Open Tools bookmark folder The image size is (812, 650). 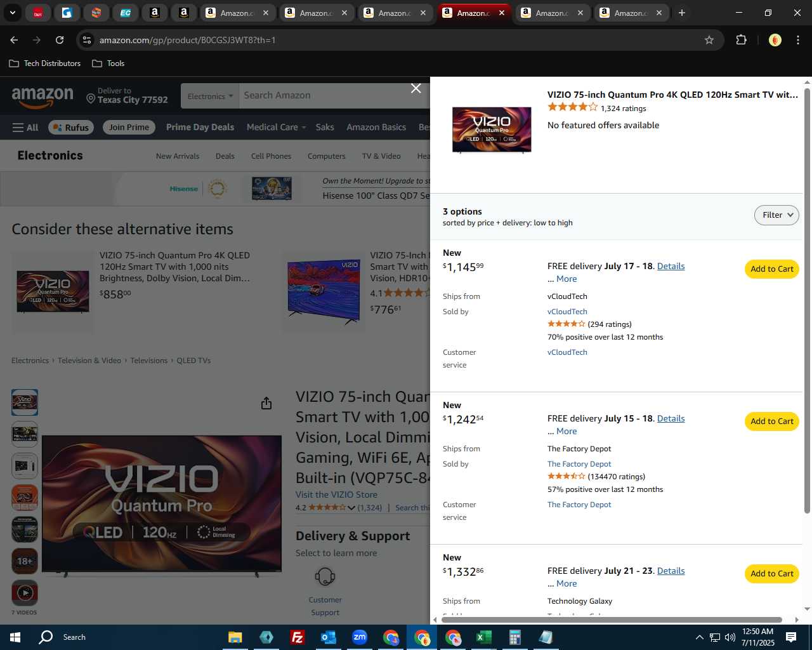[108, 63]
